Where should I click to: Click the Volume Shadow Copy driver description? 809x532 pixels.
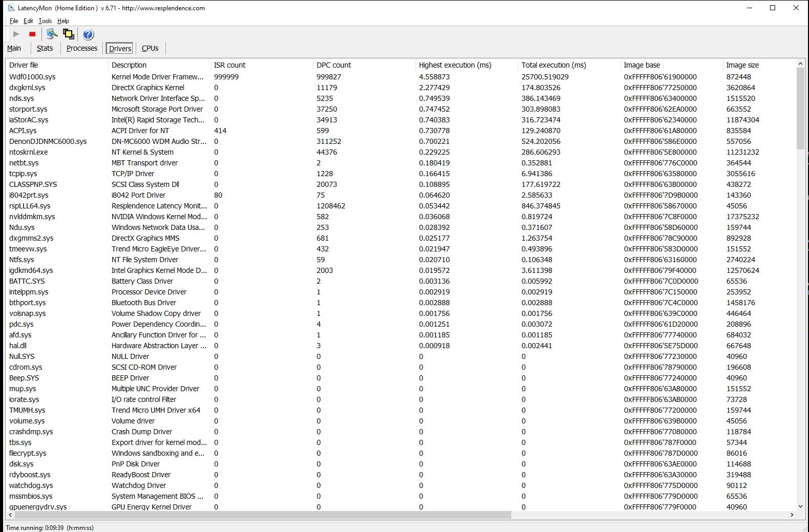tap(156, 313)
